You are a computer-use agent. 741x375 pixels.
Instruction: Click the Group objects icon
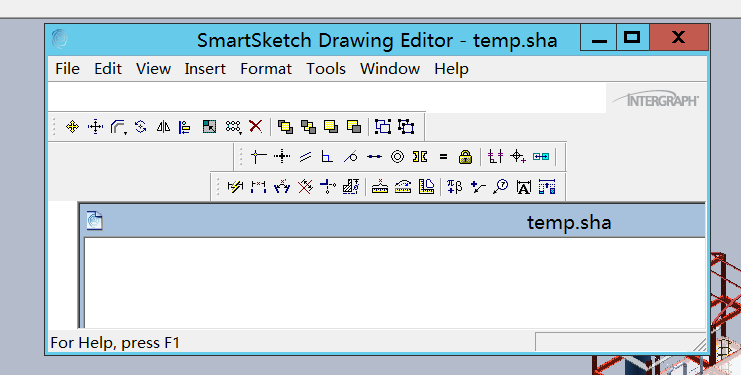coord(383,127)
